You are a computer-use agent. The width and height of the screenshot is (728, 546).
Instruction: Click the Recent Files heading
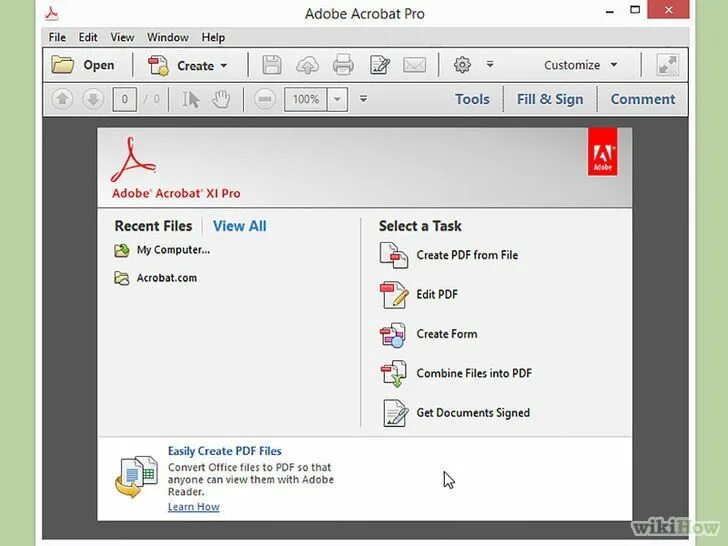click(153, 226)
